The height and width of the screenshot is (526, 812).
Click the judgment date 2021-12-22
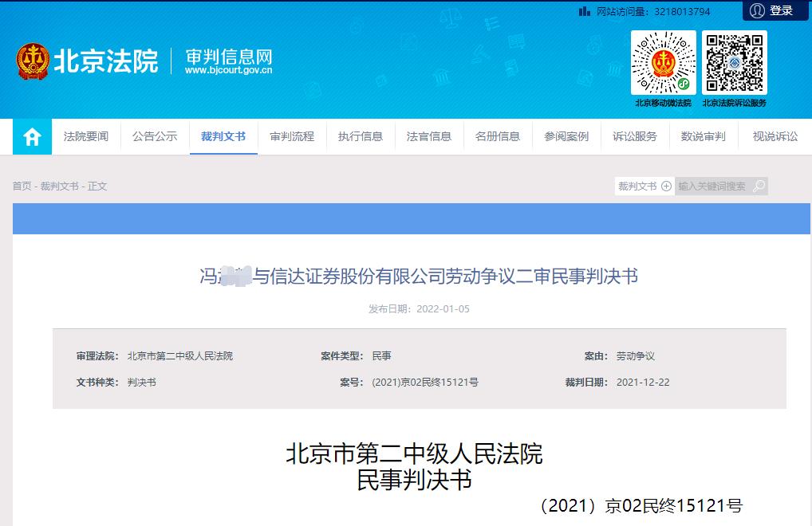tap(643, 383)
